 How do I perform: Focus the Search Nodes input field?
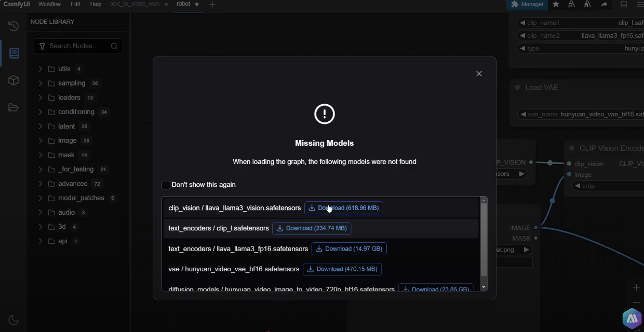coord(78,46)
